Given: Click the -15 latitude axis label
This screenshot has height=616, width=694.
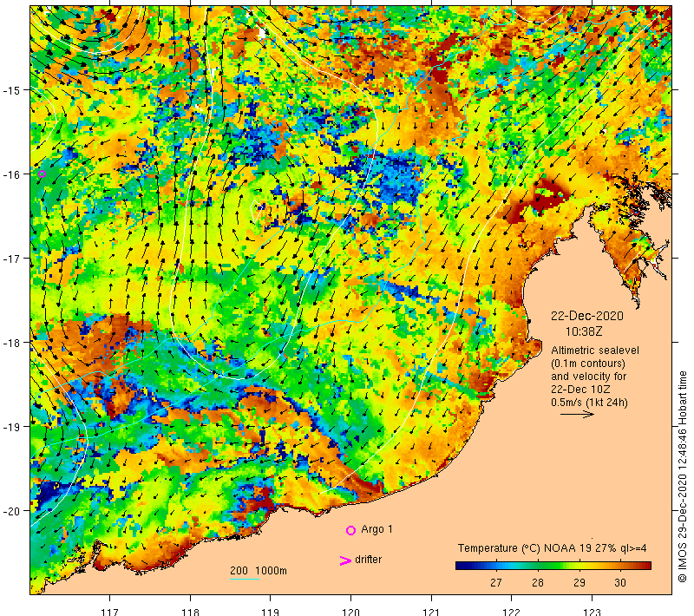Looking at the screenshot, I should [x=11, y=90].
